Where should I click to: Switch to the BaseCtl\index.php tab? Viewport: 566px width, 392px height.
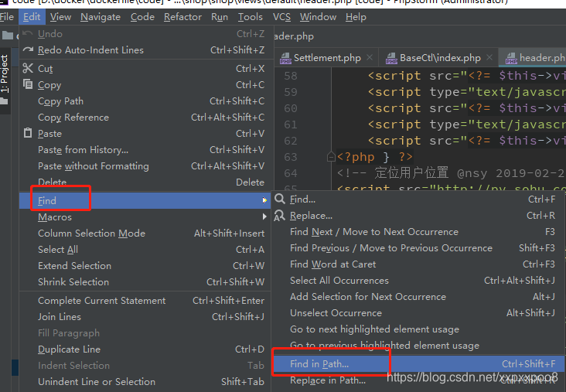440,58
